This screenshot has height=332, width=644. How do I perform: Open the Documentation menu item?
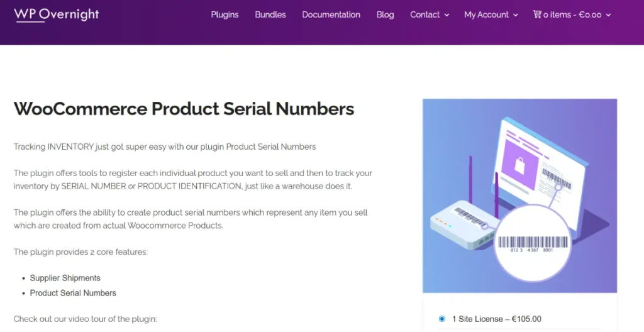tap(331, 14)
